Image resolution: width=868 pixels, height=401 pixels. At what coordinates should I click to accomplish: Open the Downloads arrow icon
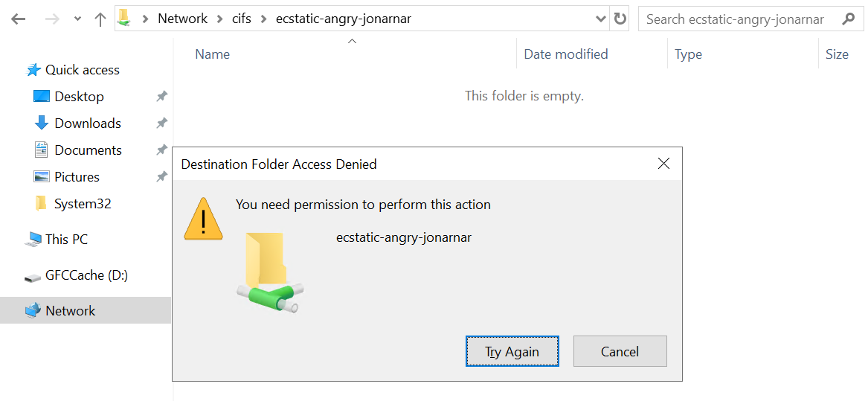(x=42, y=123)
